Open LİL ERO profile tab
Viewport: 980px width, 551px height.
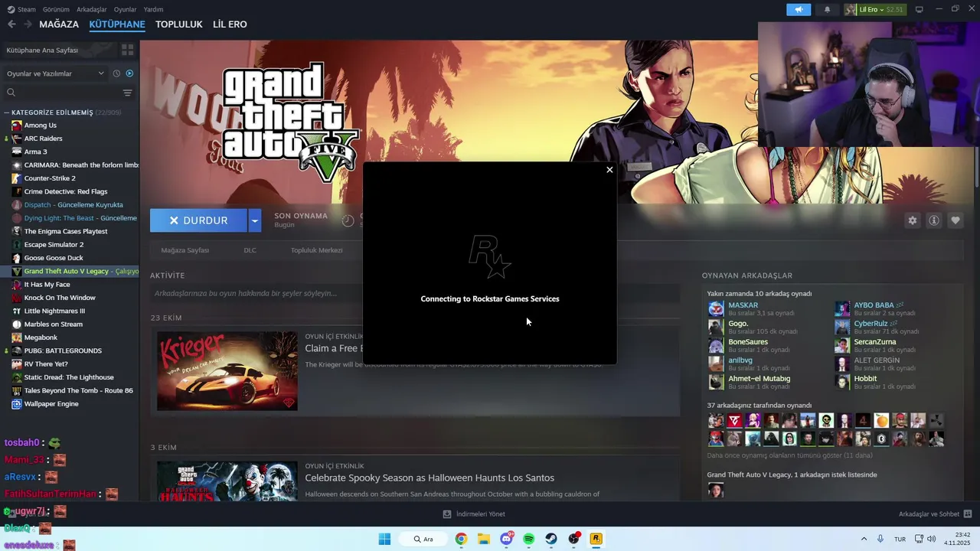pos(230,24)
